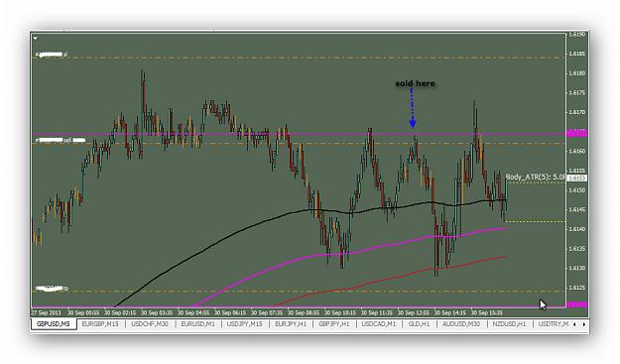Screen dimensions: 620x364
Task: Select the EURUSD,M1 chart tab
Action: [x=197, y=324]
